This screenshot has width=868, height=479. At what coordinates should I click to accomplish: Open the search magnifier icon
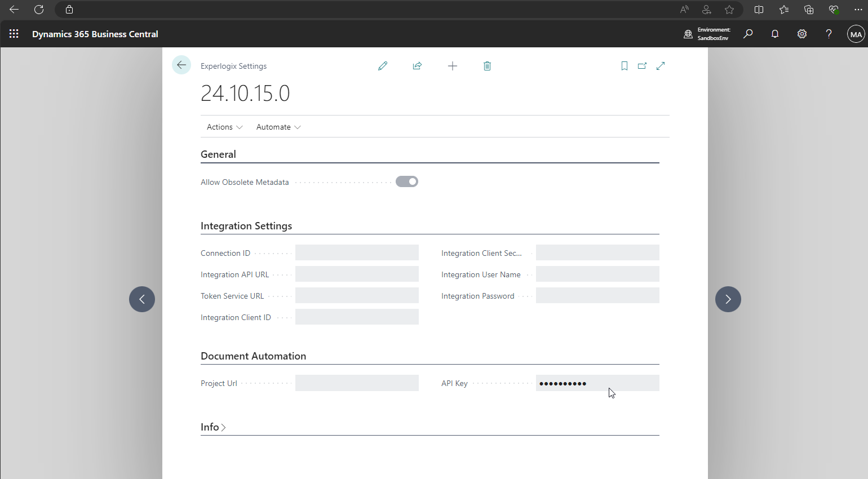coord(748,34)
